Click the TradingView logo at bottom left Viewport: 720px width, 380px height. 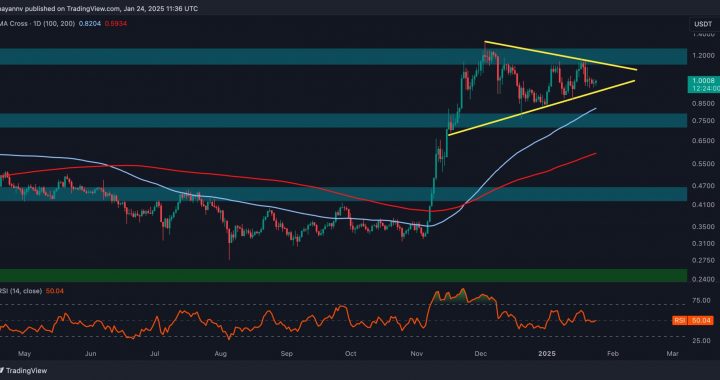(23, 370)
